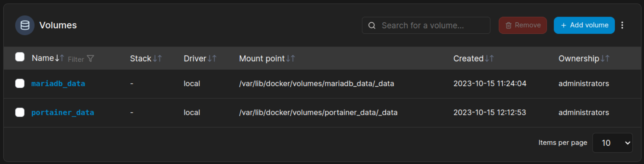The height and width of the screenshot is (164, 644).
Task: Click the Filter label next to Name
Action: (76, 59)
